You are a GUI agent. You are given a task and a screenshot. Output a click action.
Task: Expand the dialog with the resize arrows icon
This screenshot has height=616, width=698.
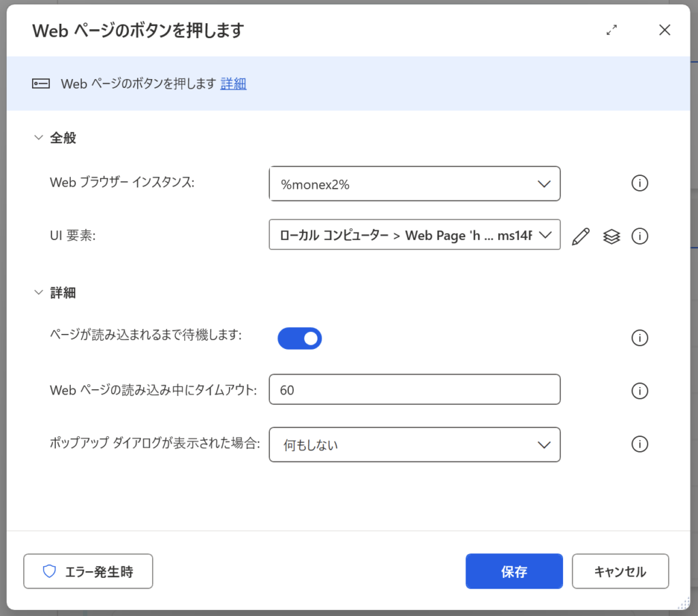coord(611,30)
